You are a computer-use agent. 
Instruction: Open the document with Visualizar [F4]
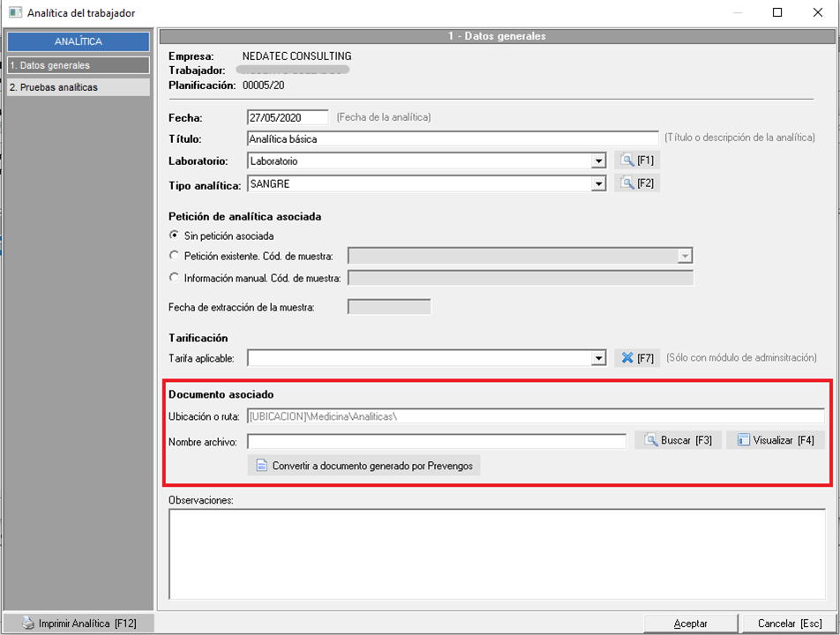[x=775, y=440]
